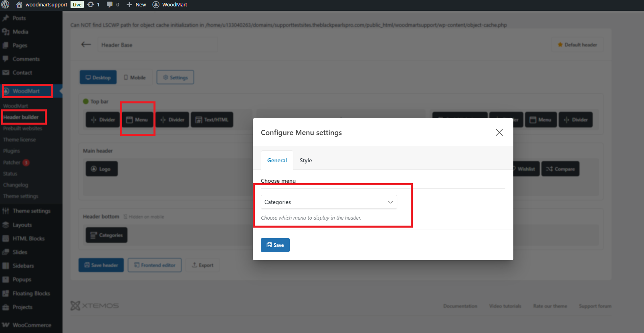Select the Categories element in Header bottom

coord(107,235)
